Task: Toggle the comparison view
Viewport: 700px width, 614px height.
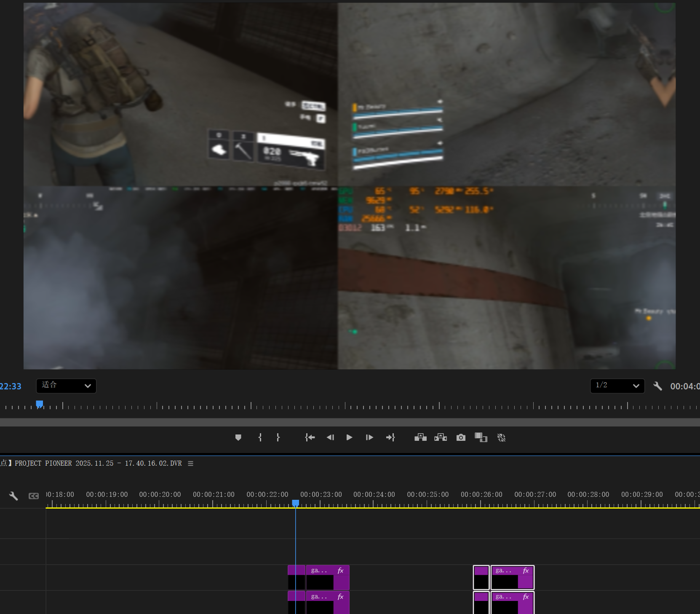Action: click(481, 437)
